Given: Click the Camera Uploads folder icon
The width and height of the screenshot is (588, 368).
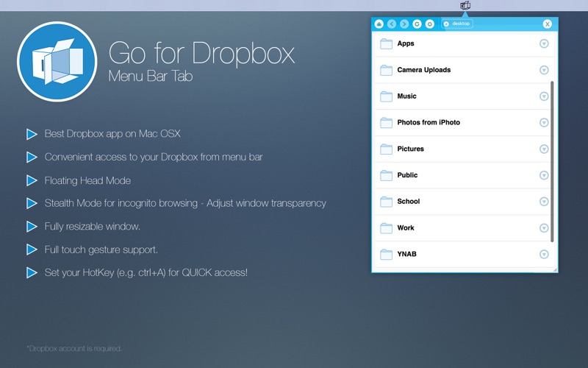Looking at the screenshot, I should click(x=387, y=70).
